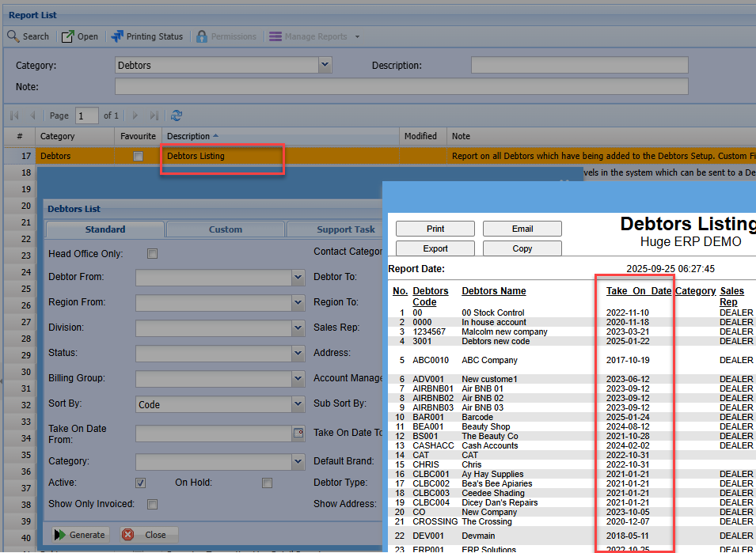Open the Take On Date From calendar picker

298,433
